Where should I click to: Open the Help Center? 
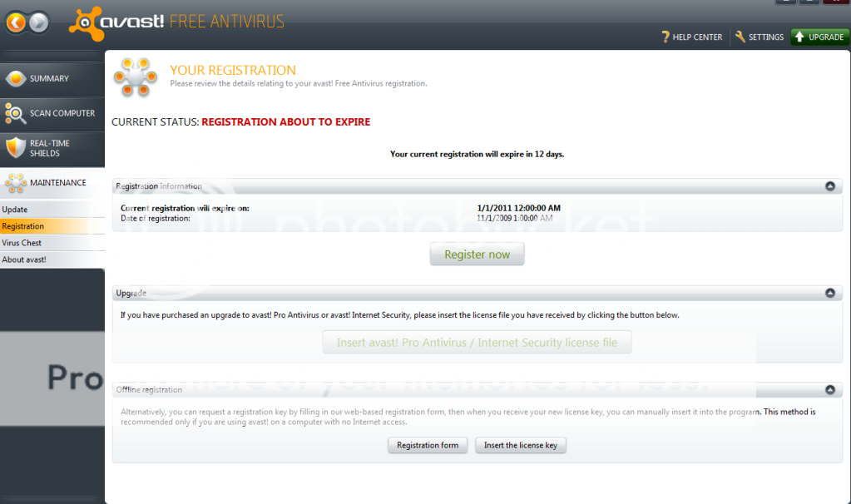[692, 37]
